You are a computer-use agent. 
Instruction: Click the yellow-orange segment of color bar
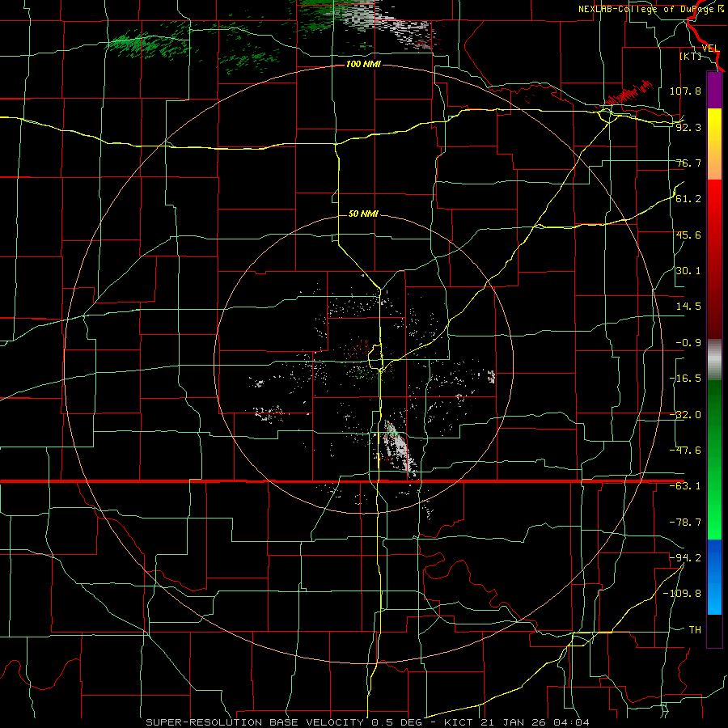click(714, 144)
